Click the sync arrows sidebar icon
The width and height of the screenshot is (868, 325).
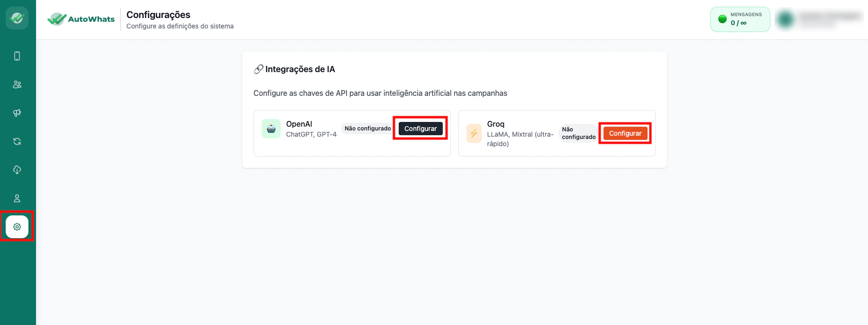coord(17,141)
